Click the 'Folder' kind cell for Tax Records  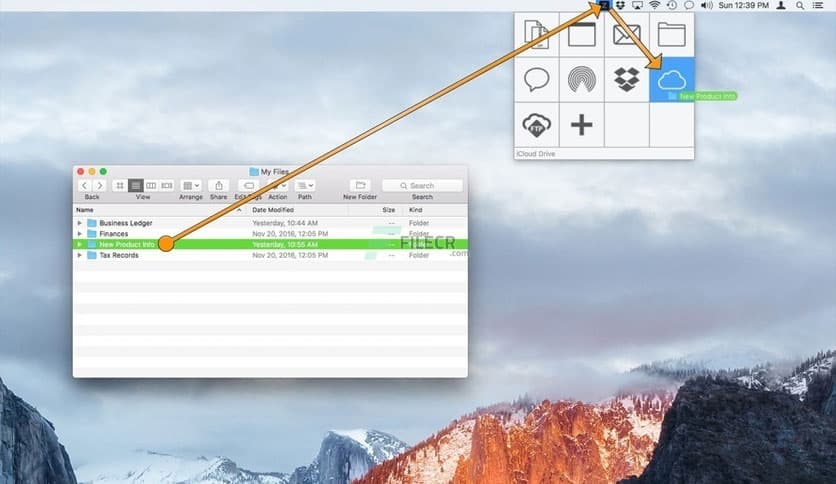(x=419, y=255)
